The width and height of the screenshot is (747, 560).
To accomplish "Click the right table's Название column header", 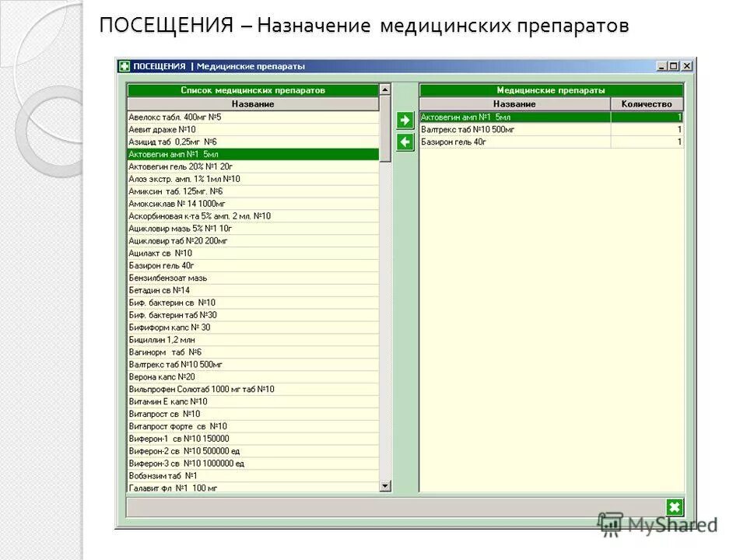I will click(514, 103).
